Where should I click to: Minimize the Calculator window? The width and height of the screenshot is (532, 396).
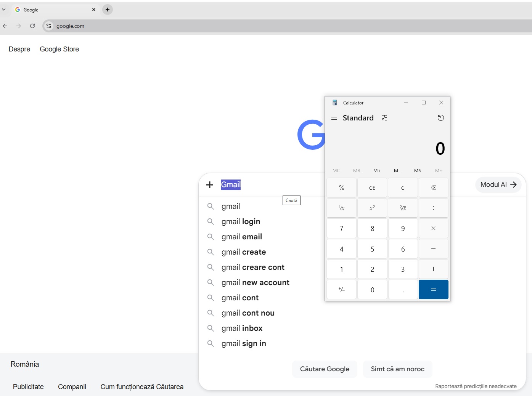[406, 103]
